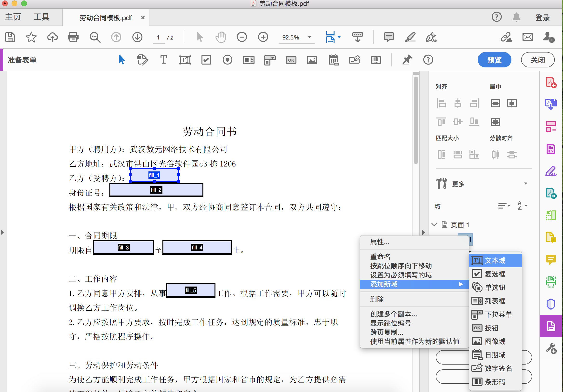Select the radio button field tool
The height and width of the screenshot is (392, 563).
pos(227,60)
